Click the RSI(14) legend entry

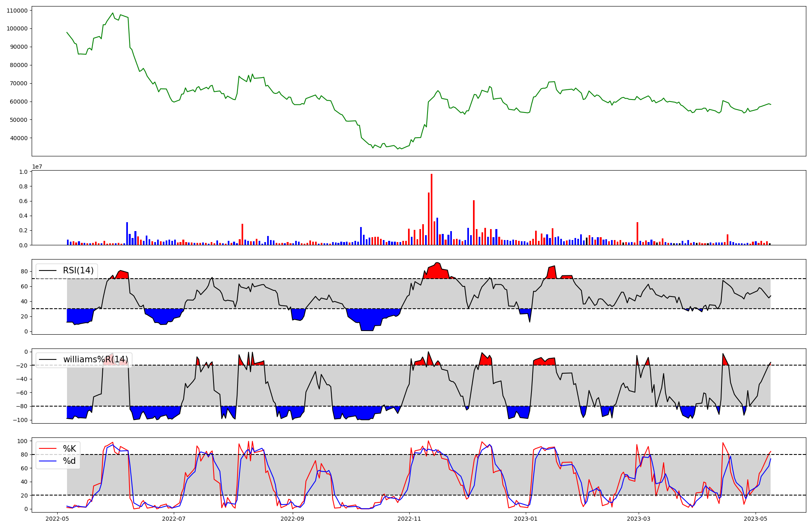[x=78, y=270]
